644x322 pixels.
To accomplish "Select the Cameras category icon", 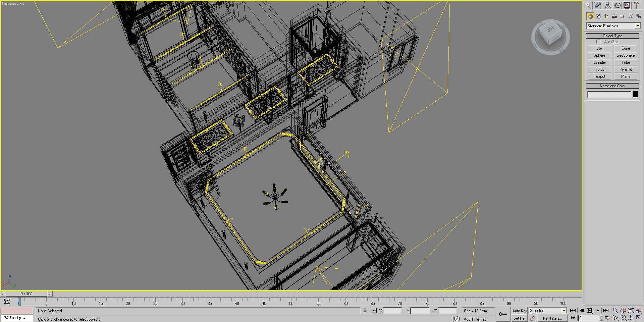I will point(614,16).
